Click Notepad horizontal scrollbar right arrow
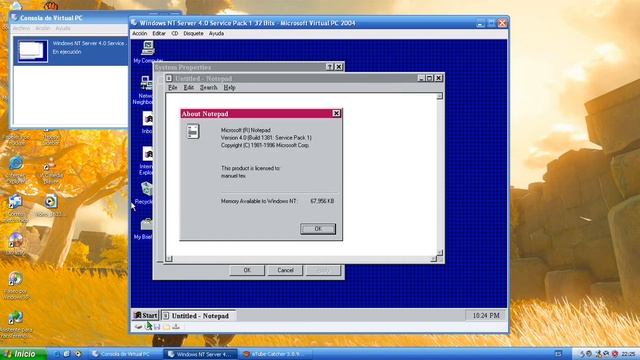 coord(433,259)
